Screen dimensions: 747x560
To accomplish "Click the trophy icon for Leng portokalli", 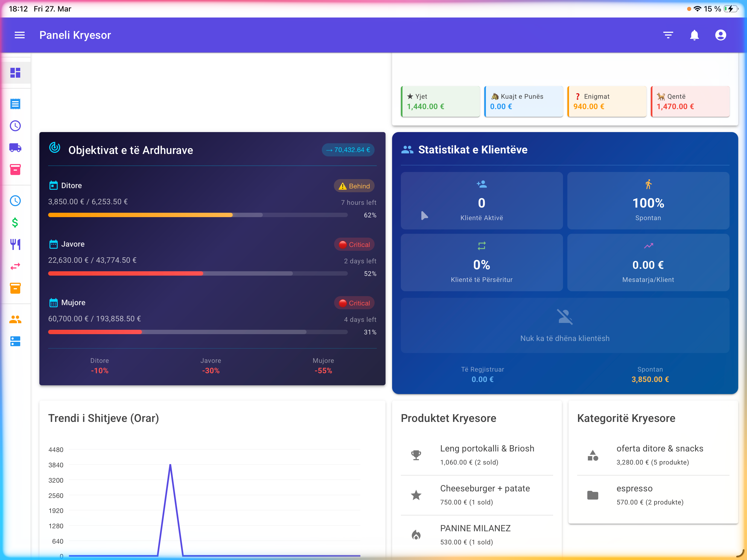I will pyautogui.click(x=416, y=455).
